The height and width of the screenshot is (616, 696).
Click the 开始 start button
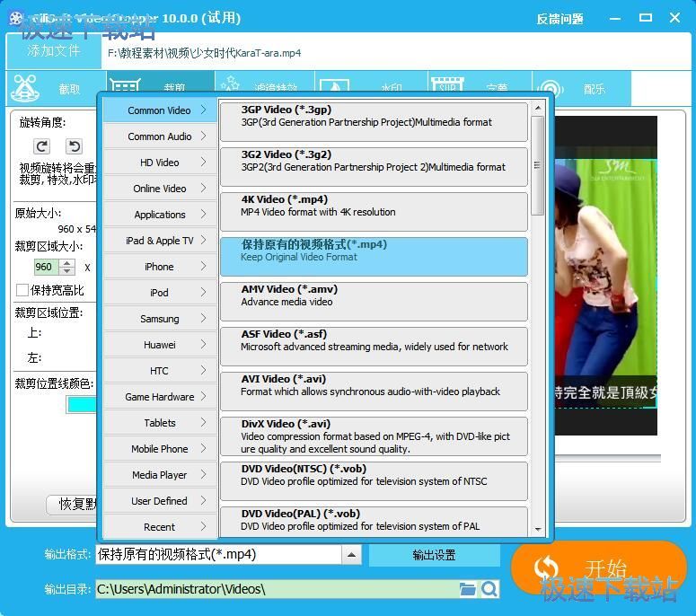(x=599, y=568)
